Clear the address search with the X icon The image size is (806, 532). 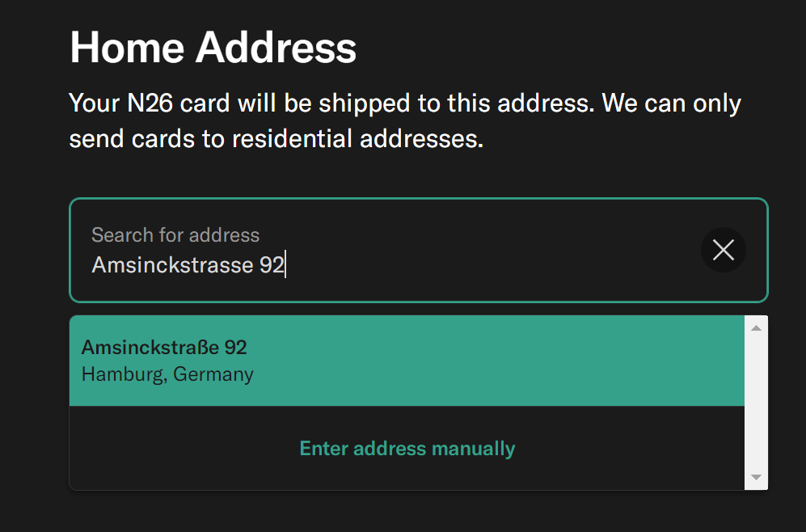click(x=723, y=250)
